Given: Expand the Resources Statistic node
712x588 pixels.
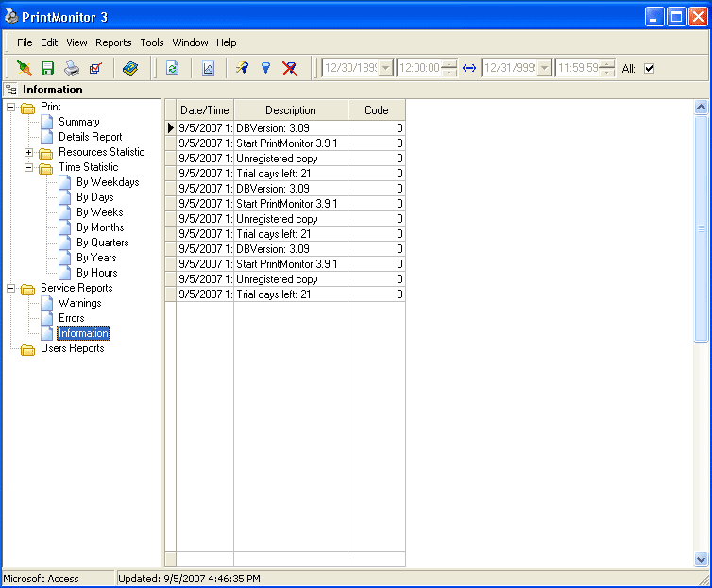Looking at the screenshot, I should coord(28,152).
